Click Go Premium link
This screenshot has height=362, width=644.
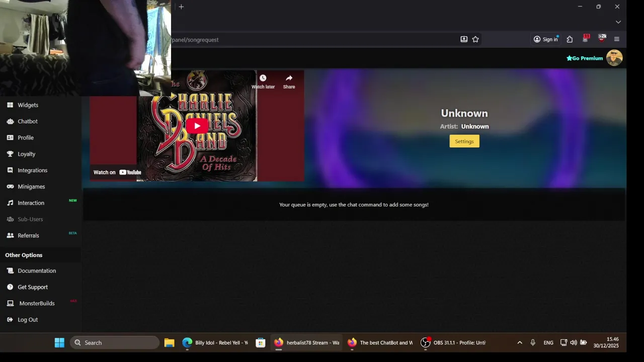pyautogui.click(x=585, y=58)
